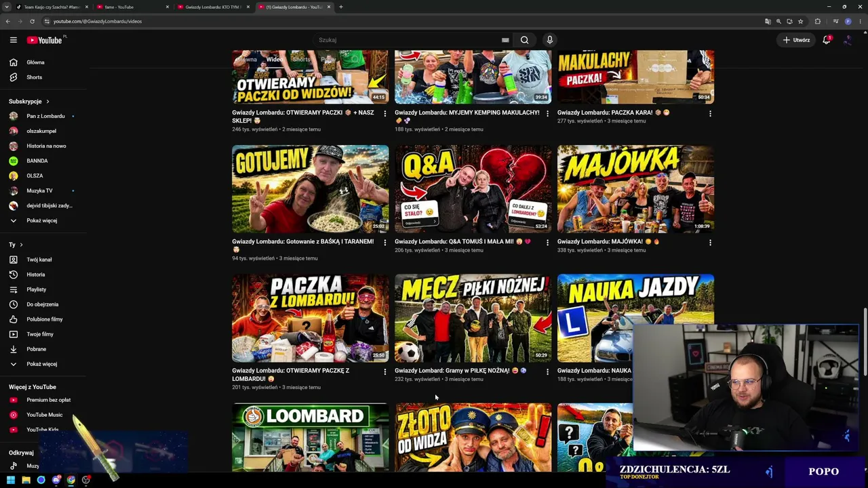868x488 pixels.
Task: Open Do obejrzenia list
Action: 43,304
